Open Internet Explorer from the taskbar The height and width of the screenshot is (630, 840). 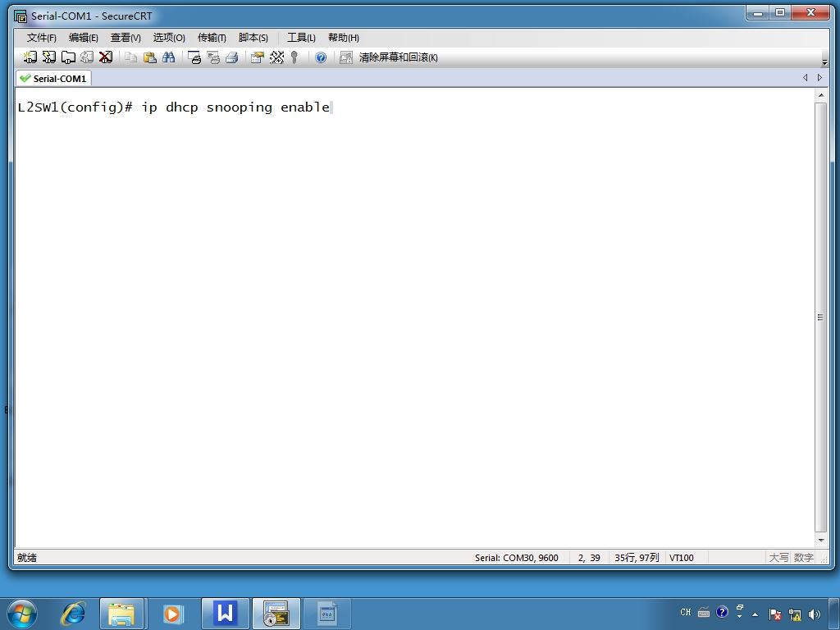coord(73,614)
